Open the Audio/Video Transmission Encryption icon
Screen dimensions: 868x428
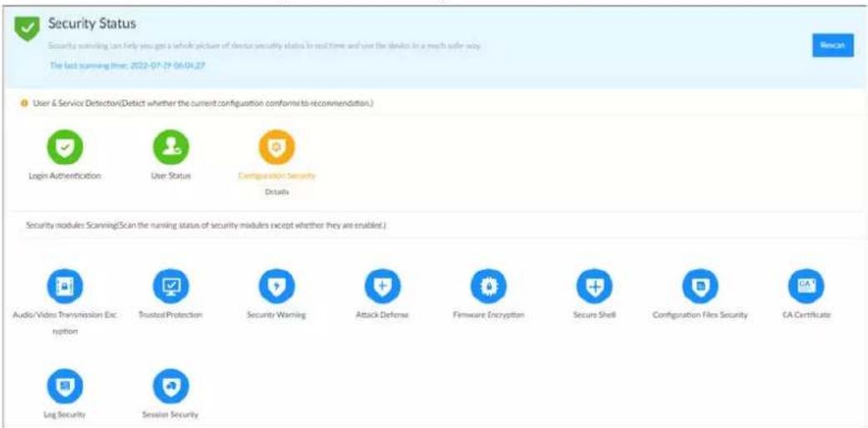(65, 286)
